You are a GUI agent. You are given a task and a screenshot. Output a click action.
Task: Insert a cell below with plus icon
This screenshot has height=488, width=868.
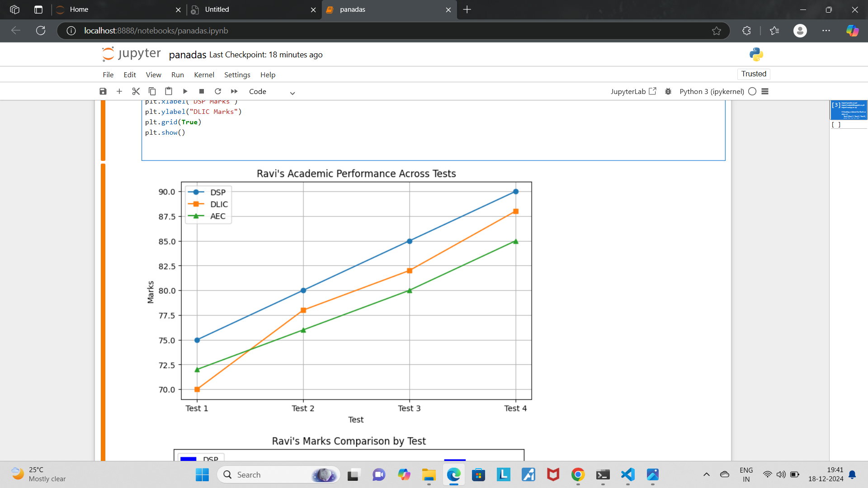pos(119,91)
